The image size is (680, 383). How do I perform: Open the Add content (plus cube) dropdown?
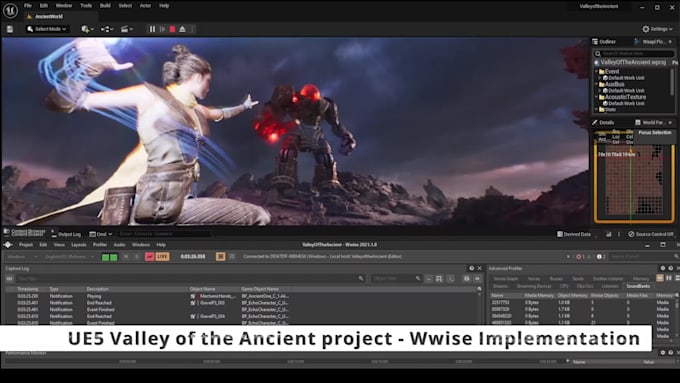pos(87,29)
